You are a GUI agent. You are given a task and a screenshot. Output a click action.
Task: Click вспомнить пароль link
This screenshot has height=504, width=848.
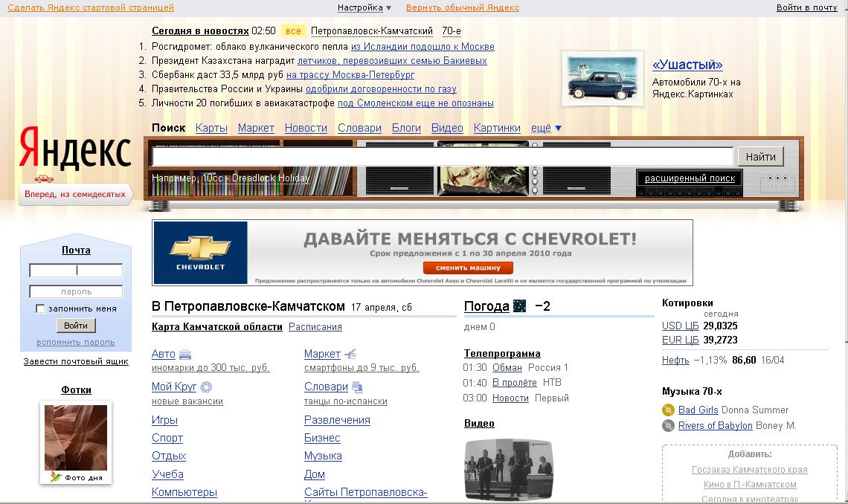pos(76,342)
